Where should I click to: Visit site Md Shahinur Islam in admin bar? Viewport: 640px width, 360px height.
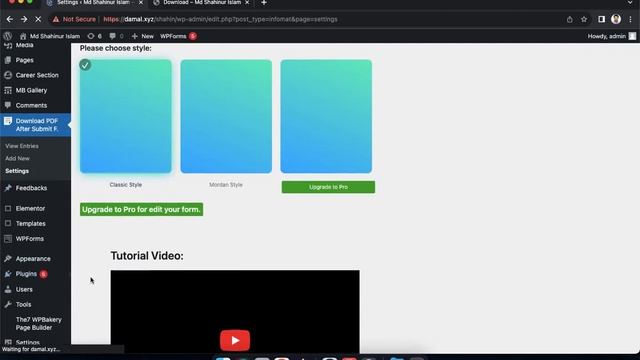click(50, 36)
